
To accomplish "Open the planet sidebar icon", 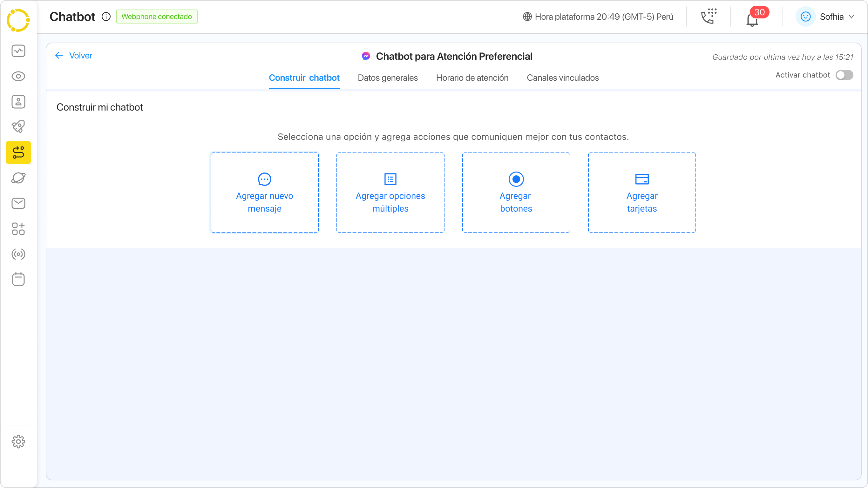I will pyautogui.click(x=18, y=178).
